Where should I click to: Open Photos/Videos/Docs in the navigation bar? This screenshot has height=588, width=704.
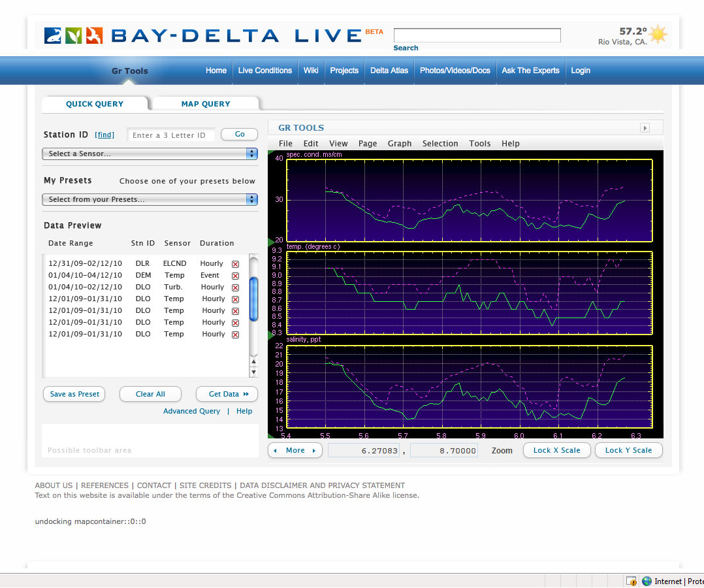455,71
